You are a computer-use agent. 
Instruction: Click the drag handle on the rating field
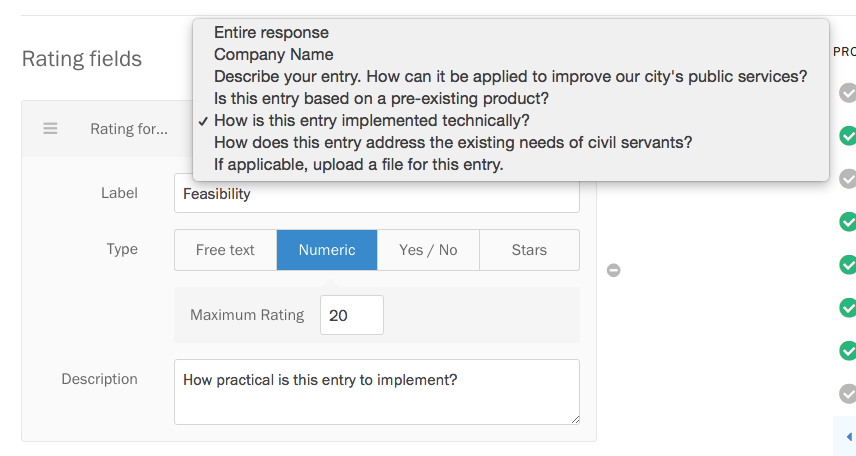tap(50, 129)
